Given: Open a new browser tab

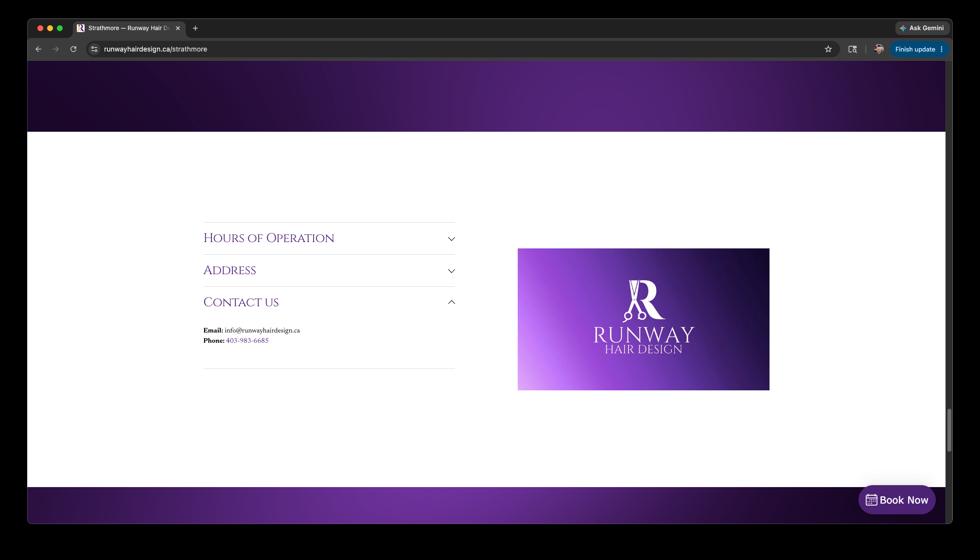Looking at the screenshot, I should click(195, 28).
